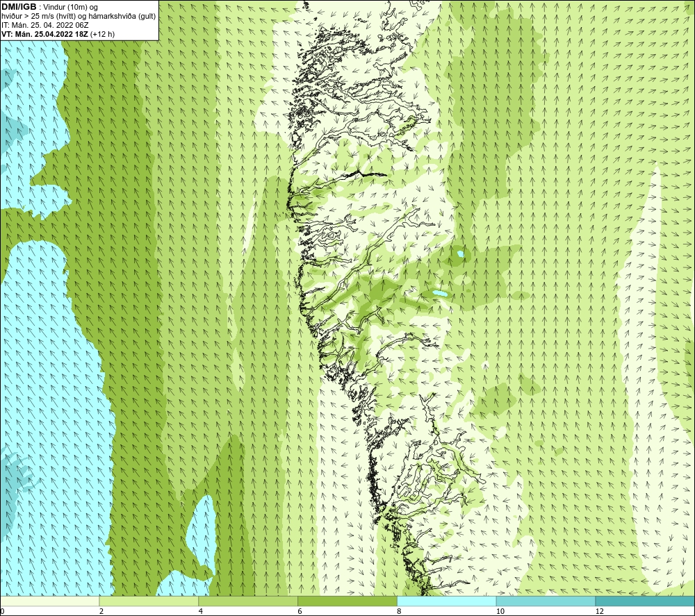Click the legend scale label 2

(x=101, y=612)
